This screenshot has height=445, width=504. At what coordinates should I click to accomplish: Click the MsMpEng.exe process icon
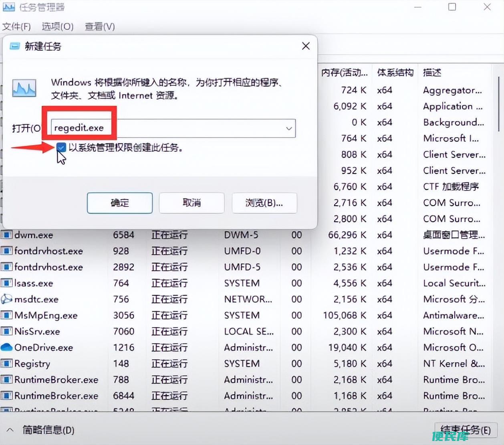coord(6,315)
